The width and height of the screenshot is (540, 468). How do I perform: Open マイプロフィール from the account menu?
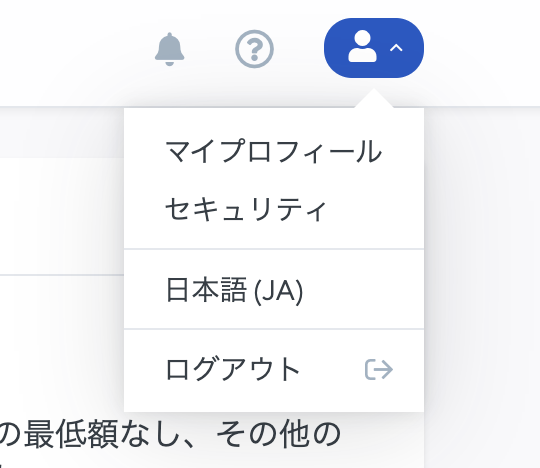coord(274,151)
